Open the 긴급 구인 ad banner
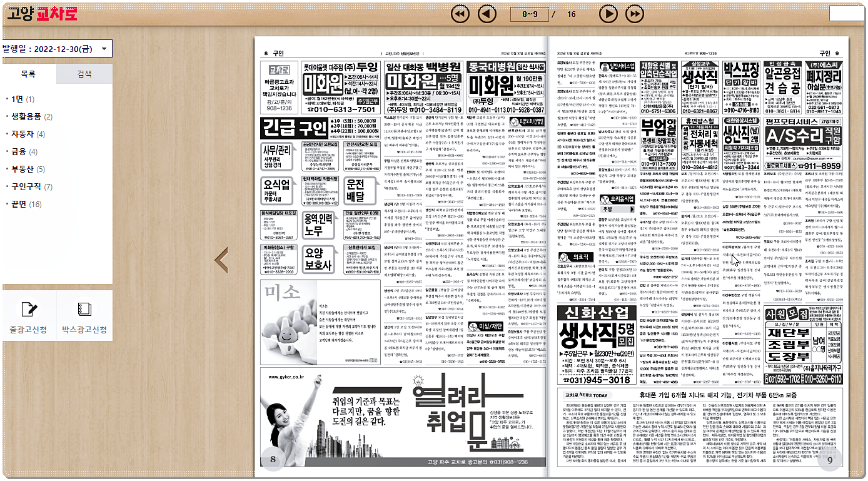 pos(320,128)
